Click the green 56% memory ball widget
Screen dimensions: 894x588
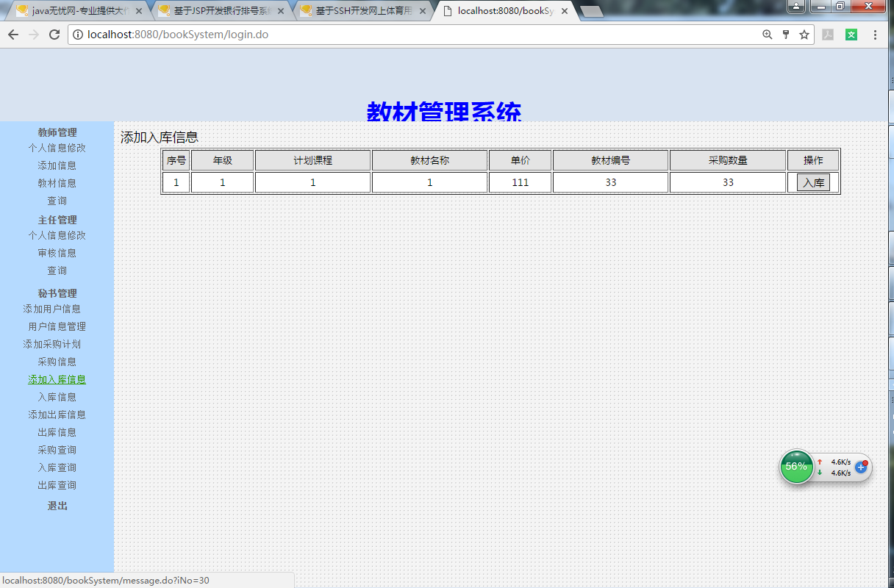pyautogui.click(x=796, y=467)
